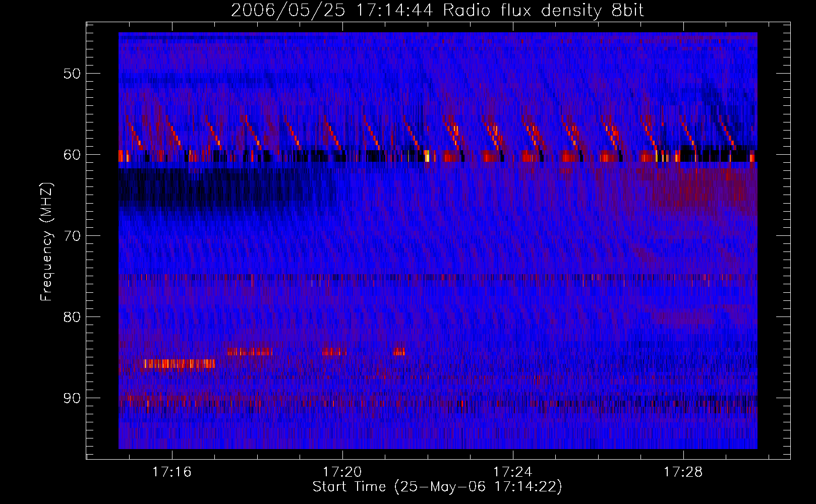Click the bright yellow emission near 86 MHz
The height and width of the screenshot is (504, 816).
pos(179,363)
